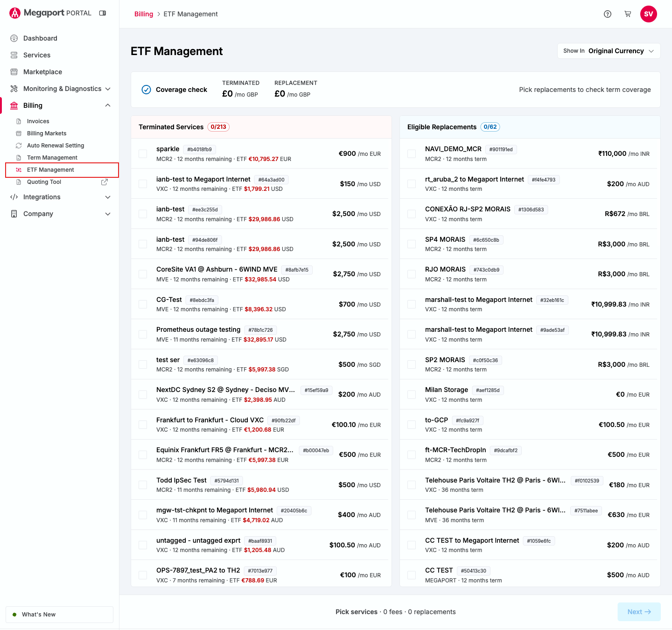This screenshot has width=672, height=630.
Task: Select the NAVI_DEMO_MCR replacement checkbox
Action: (412, 154)
